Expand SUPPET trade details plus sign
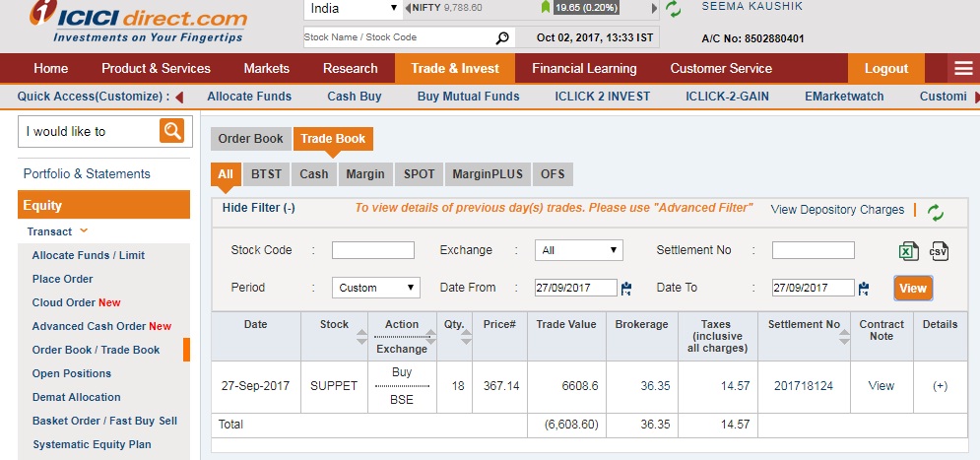Screen dimensions: 980x460 coord(940,386)
